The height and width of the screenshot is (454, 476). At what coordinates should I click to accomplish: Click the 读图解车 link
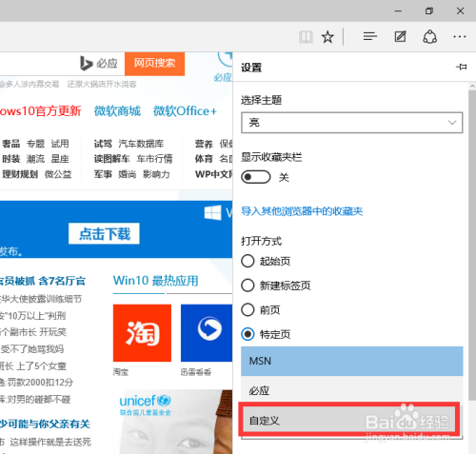point(111,159)
